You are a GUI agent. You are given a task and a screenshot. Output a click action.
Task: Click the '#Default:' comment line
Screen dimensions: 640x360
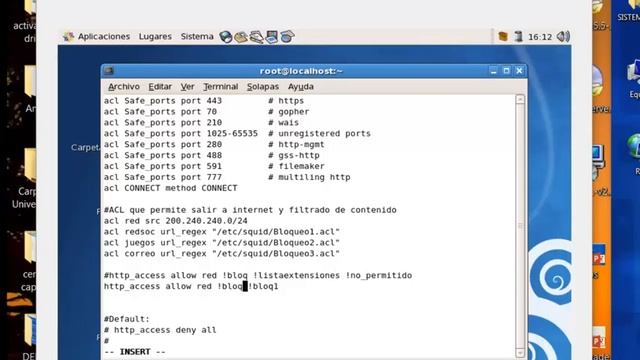coord(127,319)
